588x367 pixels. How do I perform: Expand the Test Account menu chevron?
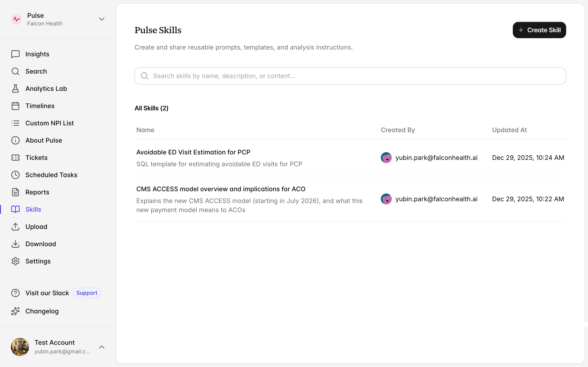(x=102, y=347)
